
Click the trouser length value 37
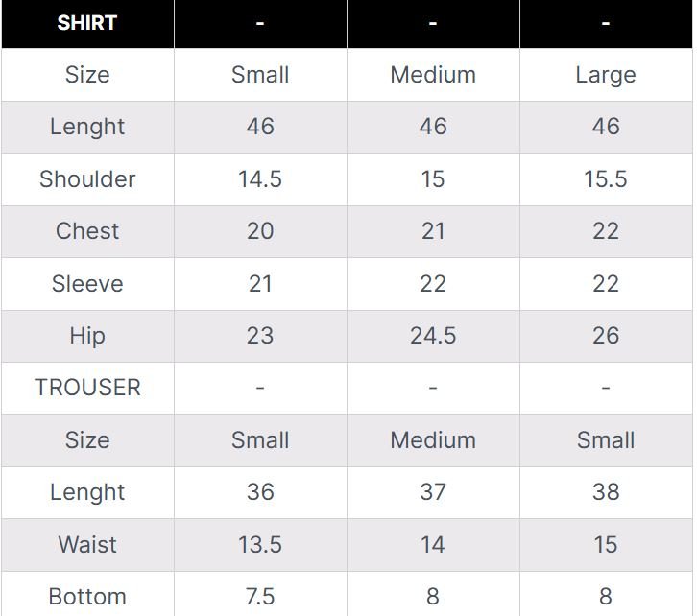click(x=433, y=492)
